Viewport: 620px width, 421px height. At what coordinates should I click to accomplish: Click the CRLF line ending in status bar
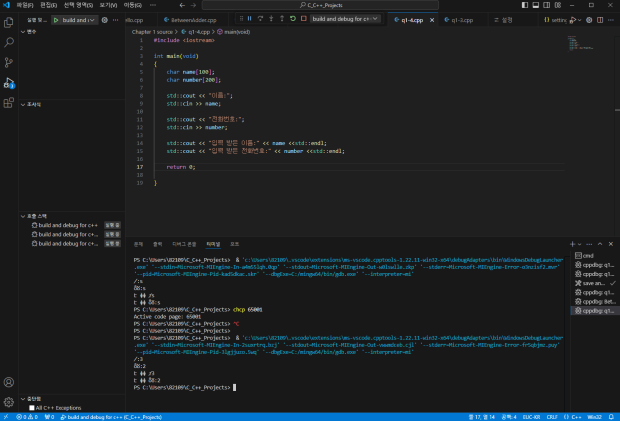tap(552, 417)
